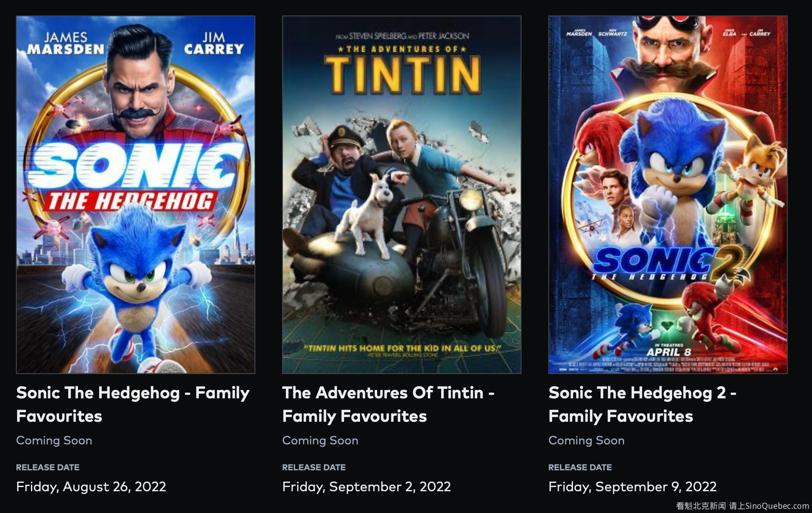Click 'The Adventures Of Tintin - Family Favourites' title
Viewport: 812px width, 513px height.
[x=388, y=404]
